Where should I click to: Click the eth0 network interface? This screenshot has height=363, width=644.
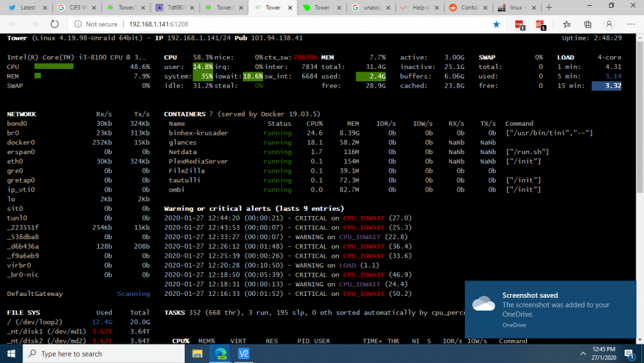pyautogui.click(x=15, y=161)
